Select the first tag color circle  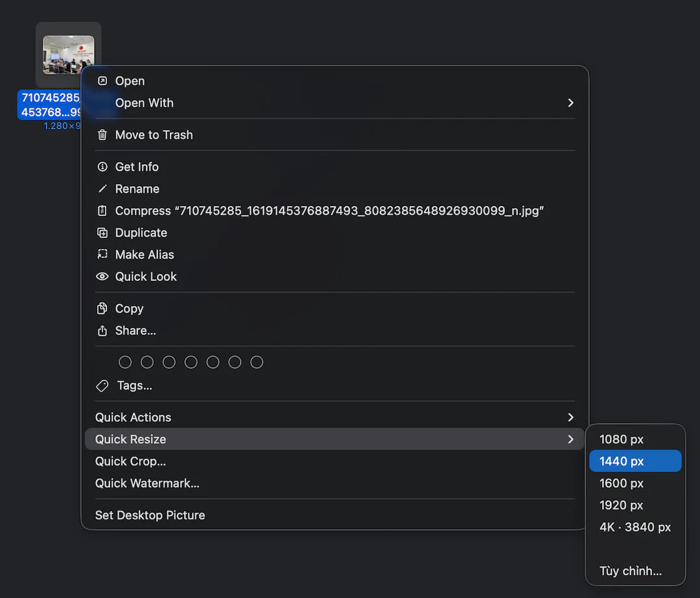click(125, 362)
